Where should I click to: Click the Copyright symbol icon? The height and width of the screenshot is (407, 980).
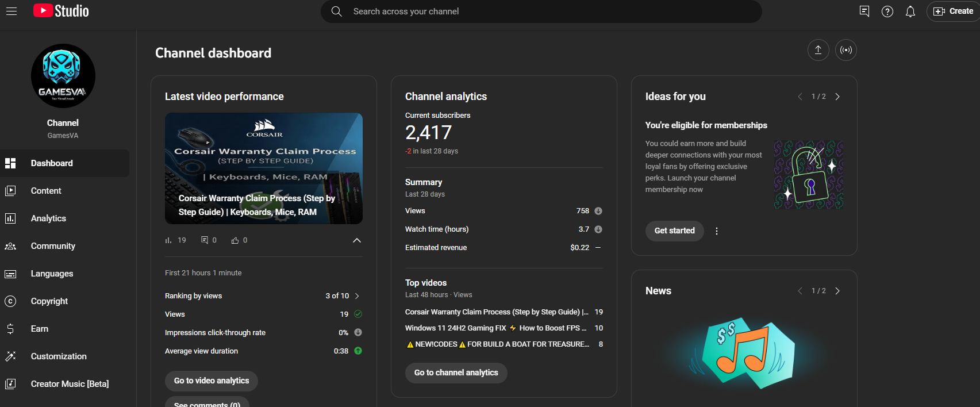pyautogui.click(x=10, y=301)
